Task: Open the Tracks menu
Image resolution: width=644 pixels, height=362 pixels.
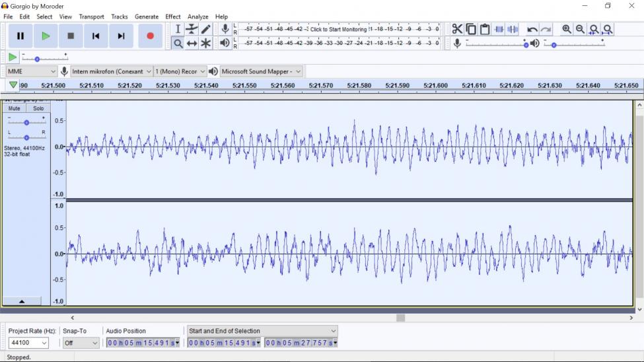Action: pos(120,17)
